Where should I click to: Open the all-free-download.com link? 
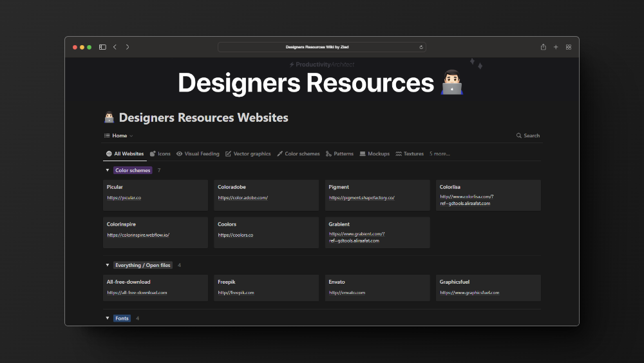pyautogui.click(x=137, y=293)
